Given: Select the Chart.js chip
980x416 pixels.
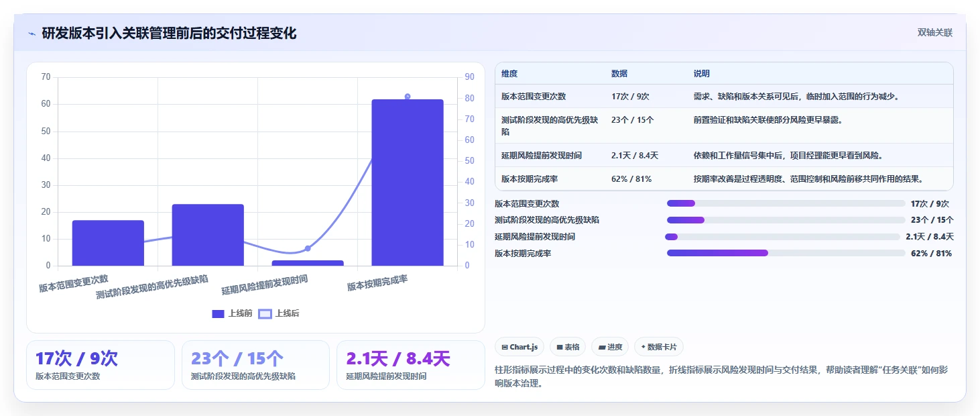Looking at the screenshot, I should coord(519,347).
